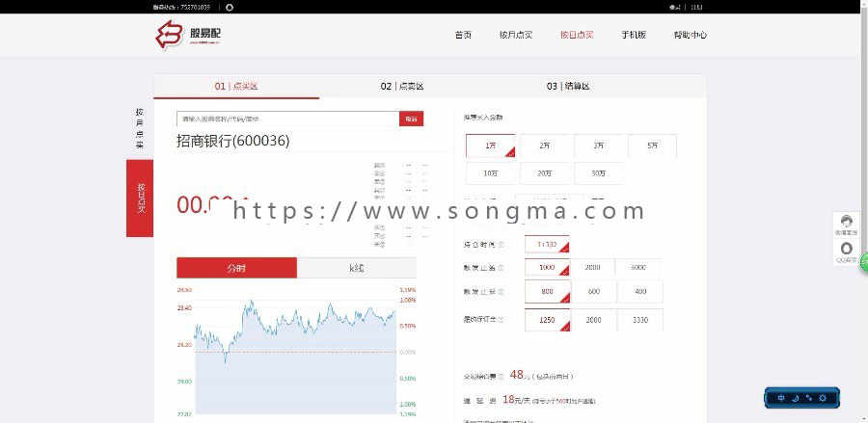Select the 600 trigger option
The width and height of the screenshot is (868, 423).
[x=593, y=291]
